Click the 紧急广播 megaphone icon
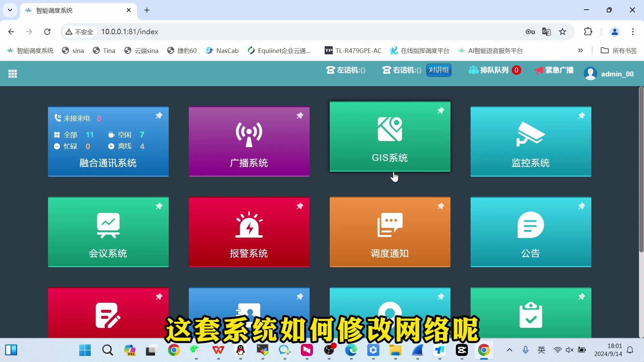The width and height of the screenshot is (644, 362). pyautogui.click(x=539, y=70)
